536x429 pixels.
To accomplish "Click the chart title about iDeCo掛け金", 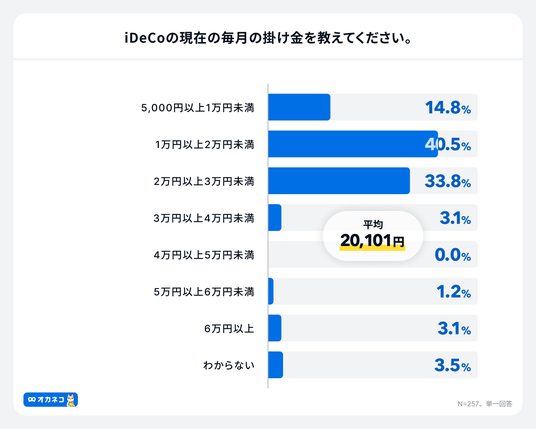I will click(268, 38).
